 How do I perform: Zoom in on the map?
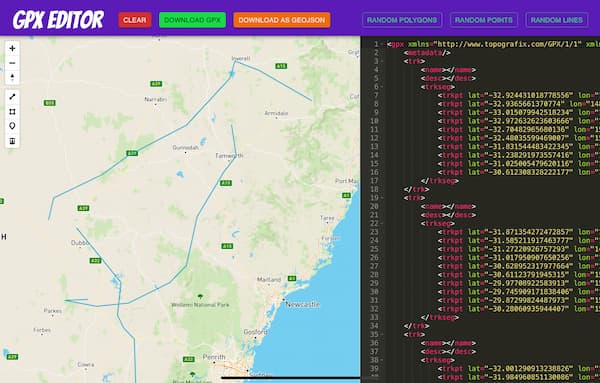coord(12,49)
